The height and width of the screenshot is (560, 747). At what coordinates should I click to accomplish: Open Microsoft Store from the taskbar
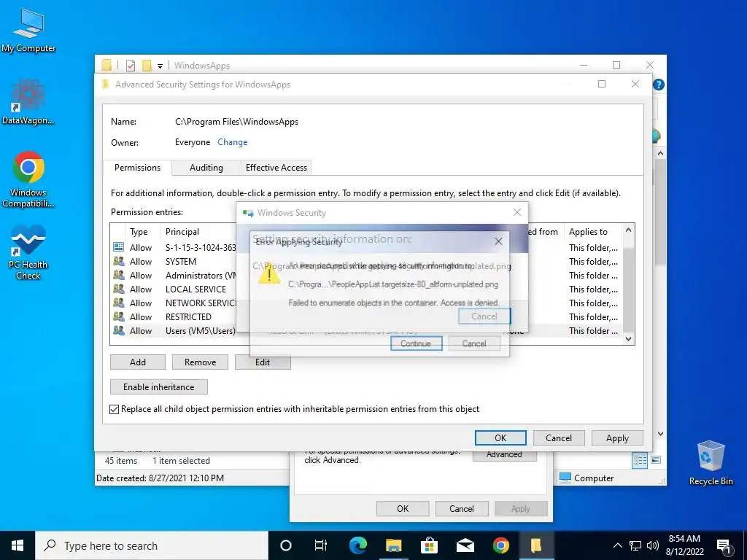tap(429, 545)
